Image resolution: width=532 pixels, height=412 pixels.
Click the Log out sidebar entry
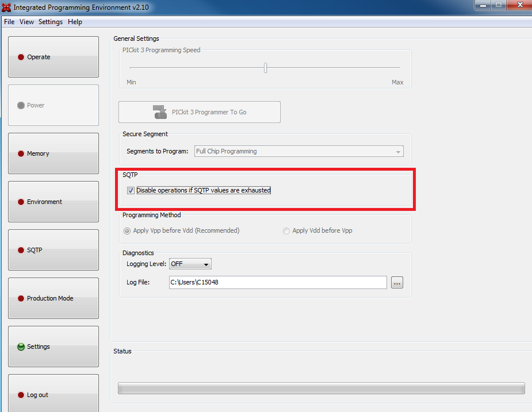coord(53,395)
